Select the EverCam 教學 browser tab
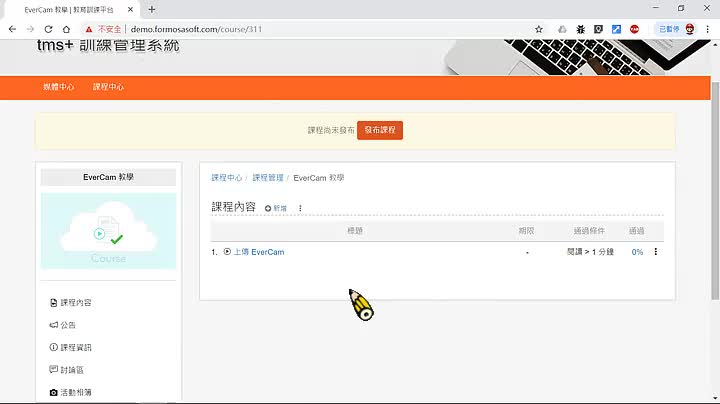Viewport: 720px width, 404px height. pyautogui.click(x=69, y=10)
